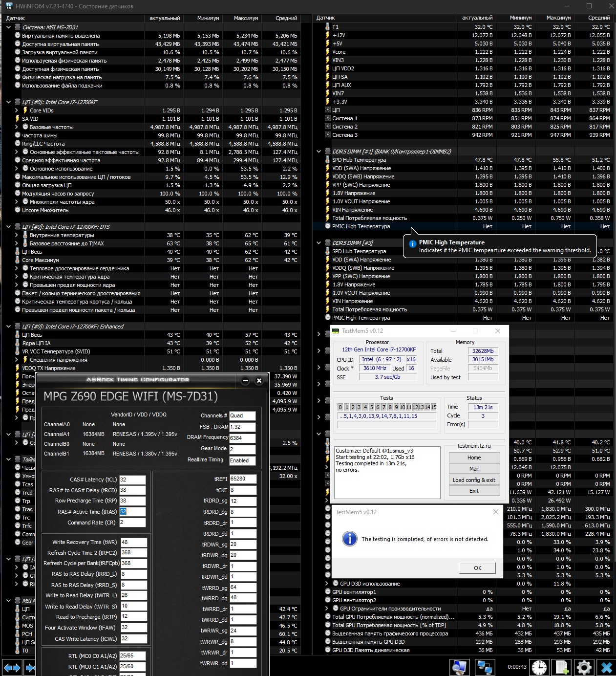Image resolution: width=616 pixels, height=676 pixels.
Task: Click left Минимум column header
Action: 203,18
